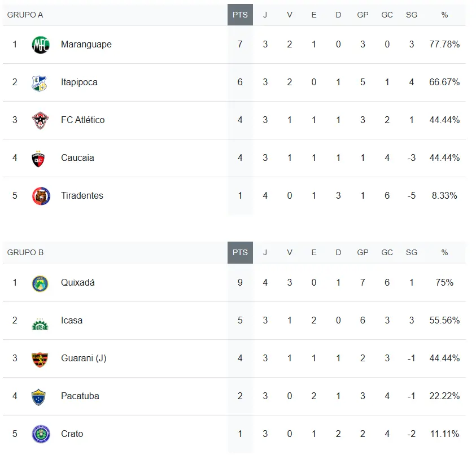Image resolution: width=476 pixels, height=455 pixels.
Task: Click the FC Atlético star crest
Action: (x=41, y=120)
